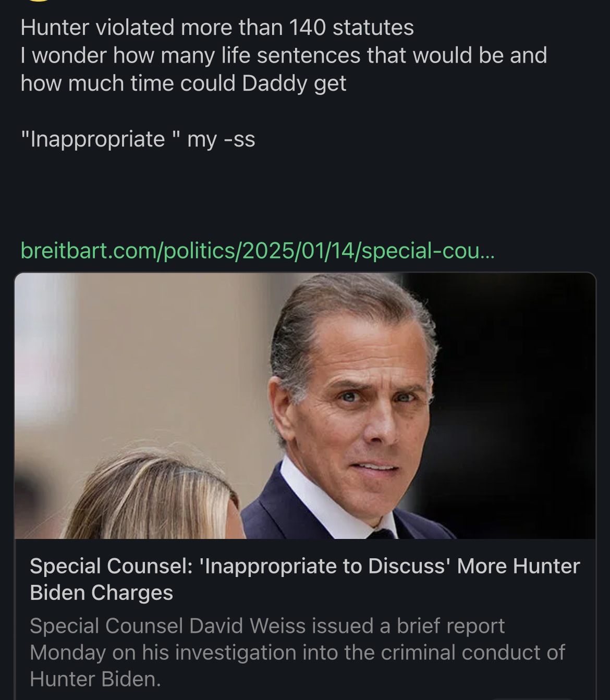The image size is (610, 700).
Task: Click the 'Hunter Biden.' final description line
Action: (95, 679)
